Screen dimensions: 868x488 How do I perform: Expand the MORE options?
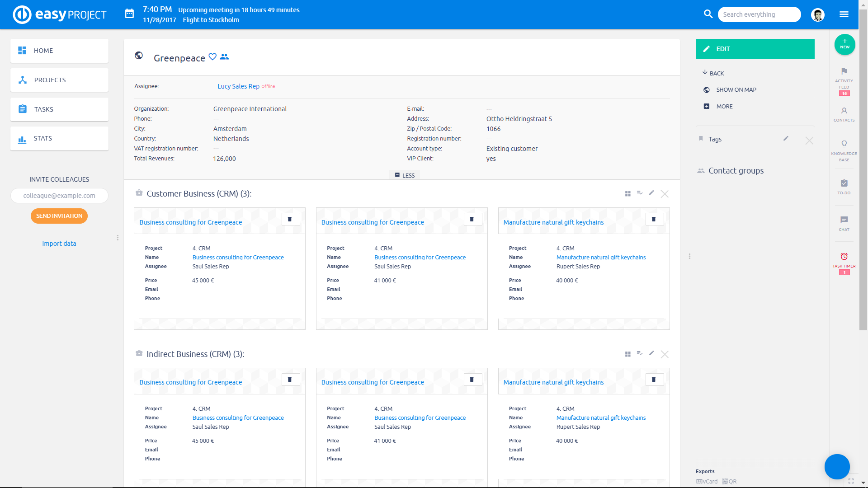click(718, 106)
